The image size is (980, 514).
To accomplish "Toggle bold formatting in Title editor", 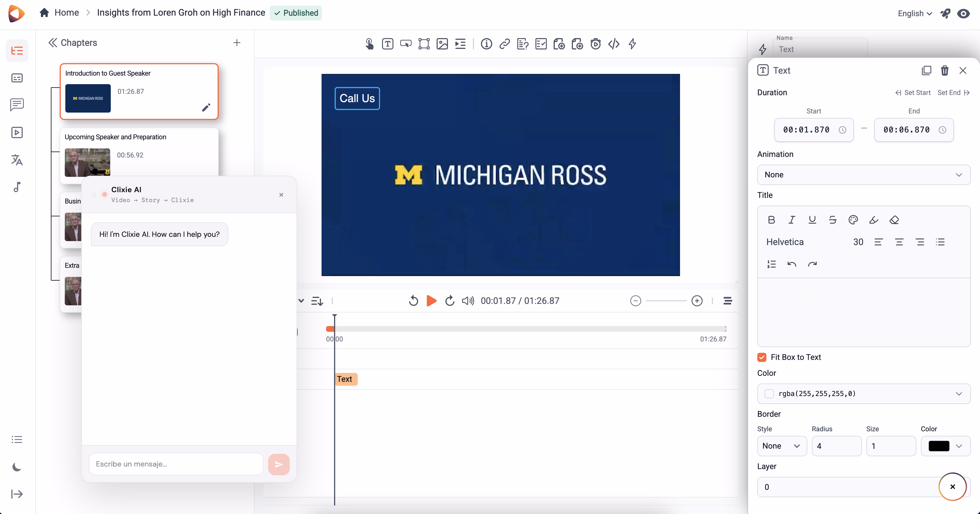I will click(x=771, y=220).
